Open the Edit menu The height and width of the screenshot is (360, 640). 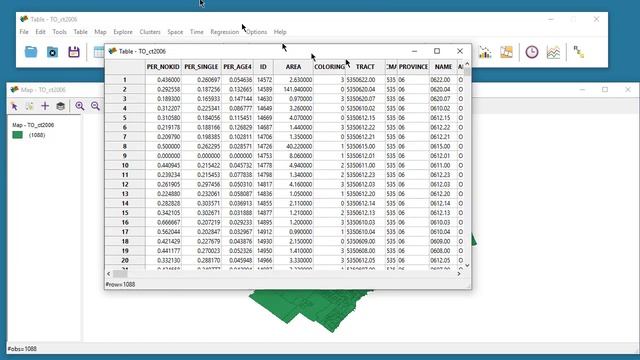coord(40,32)
